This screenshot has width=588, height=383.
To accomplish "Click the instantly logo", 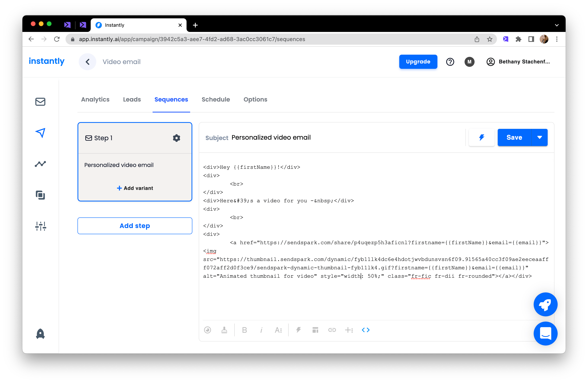I will [47, 61].
